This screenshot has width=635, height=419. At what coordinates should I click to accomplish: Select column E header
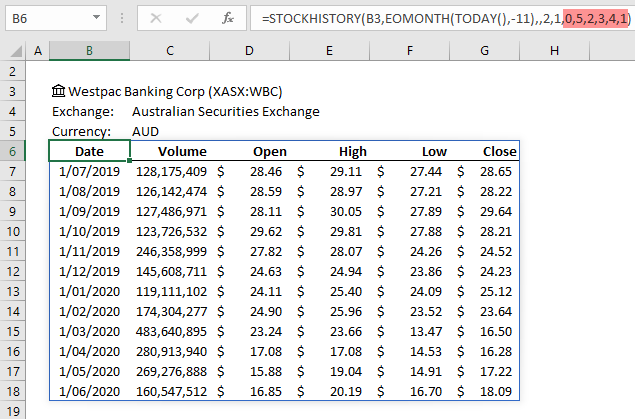click(329, 51)
